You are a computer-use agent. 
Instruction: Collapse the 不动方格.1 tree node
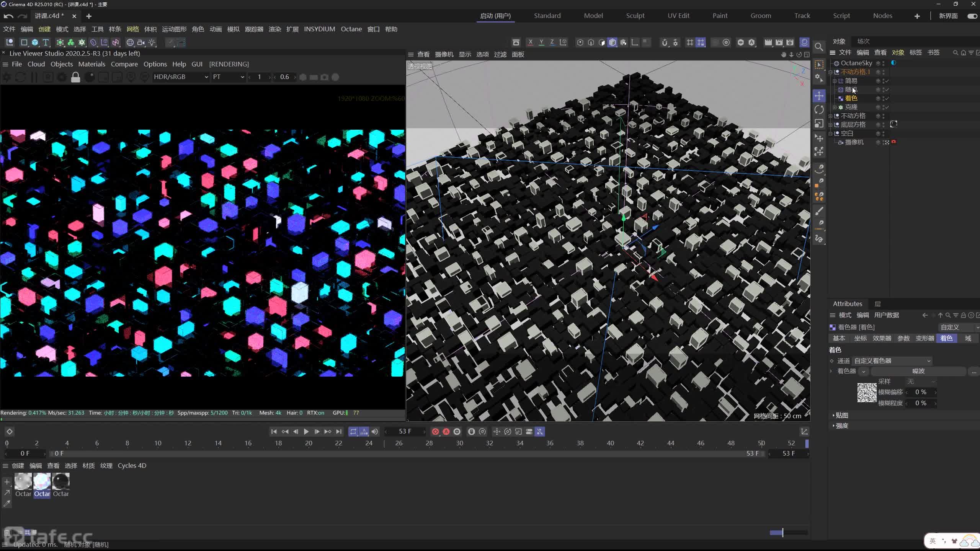(x=830, y=72)
